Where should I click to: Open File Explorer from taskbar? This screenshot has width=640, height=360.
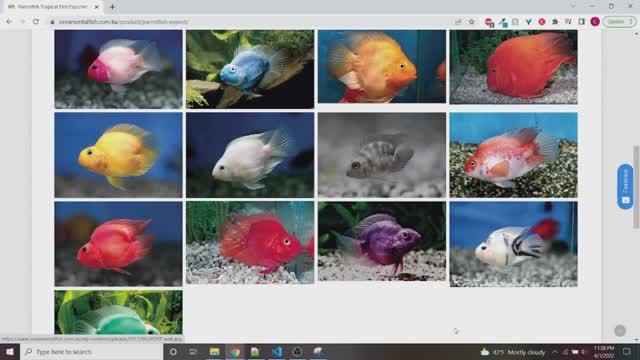(x=214, y=351)
